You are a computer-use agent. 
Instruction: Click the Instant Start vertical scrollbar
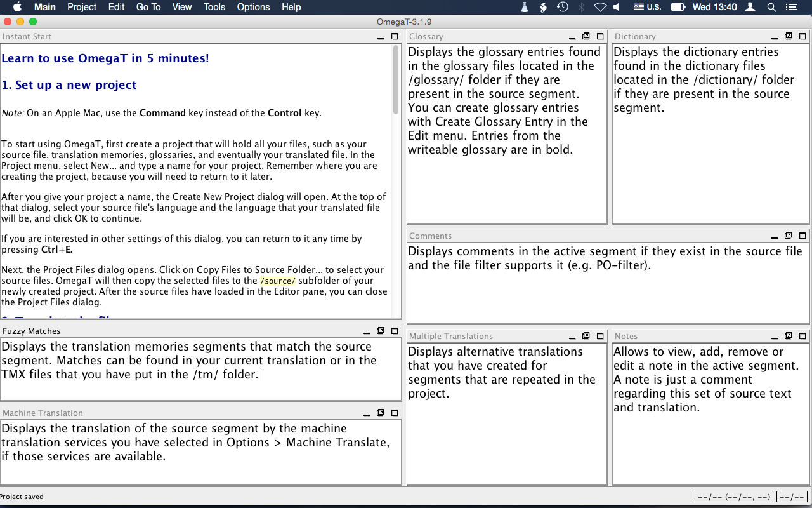click(396, 181)
